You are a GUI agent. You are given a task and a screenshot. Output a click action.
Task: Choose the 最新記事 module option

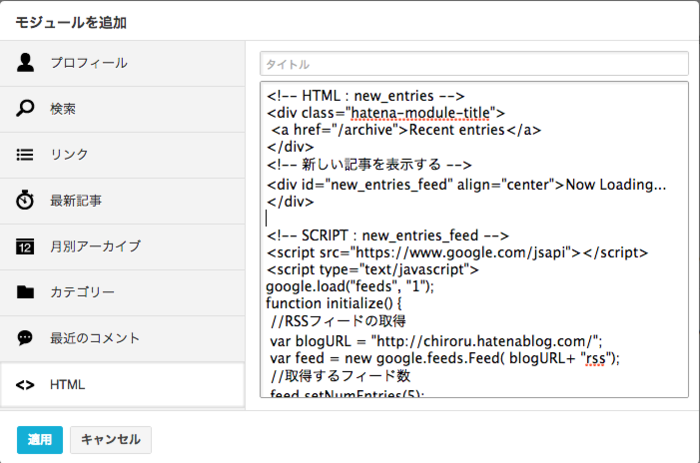tap(76, 200)
